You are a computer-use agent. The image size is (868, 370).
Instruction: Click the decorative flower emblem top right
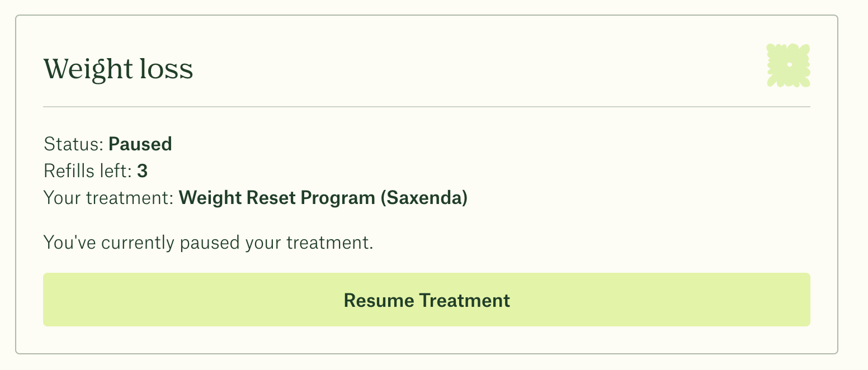tap(788, 65)
